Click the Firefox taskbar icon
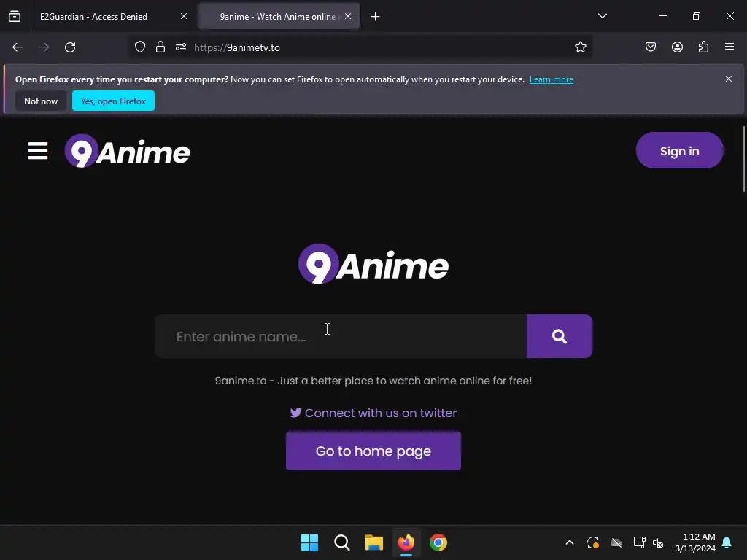 tap(406, 542)
